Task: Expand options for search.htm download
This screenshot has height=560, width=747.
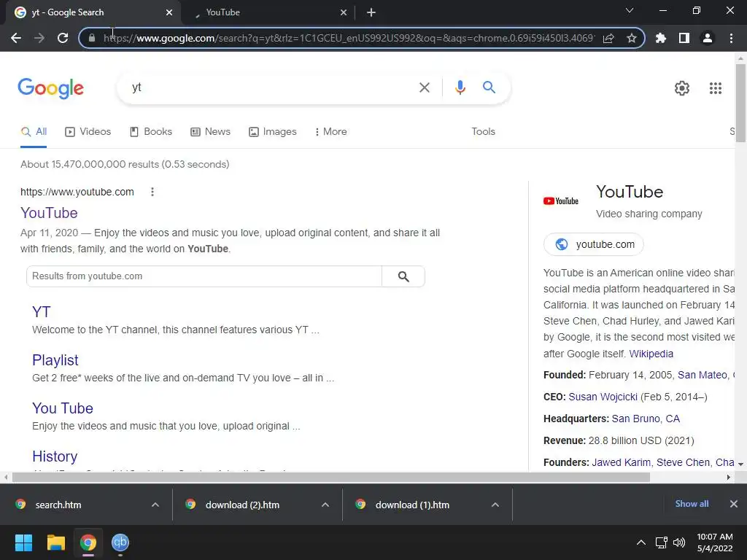Action: (x=155, y=505)
